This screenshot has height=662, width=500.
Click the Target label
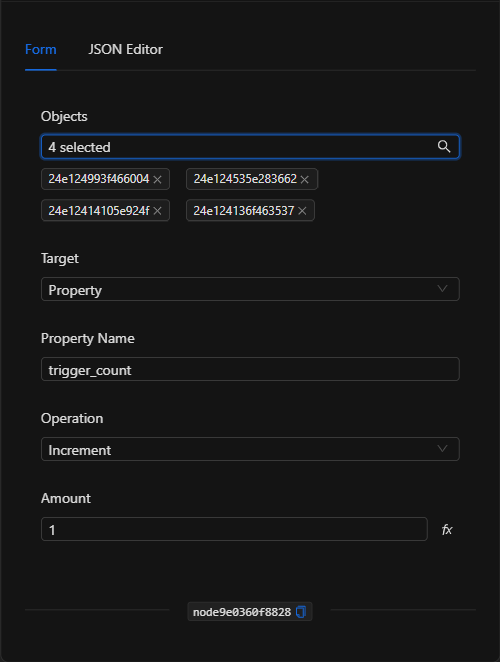[60, 258]
